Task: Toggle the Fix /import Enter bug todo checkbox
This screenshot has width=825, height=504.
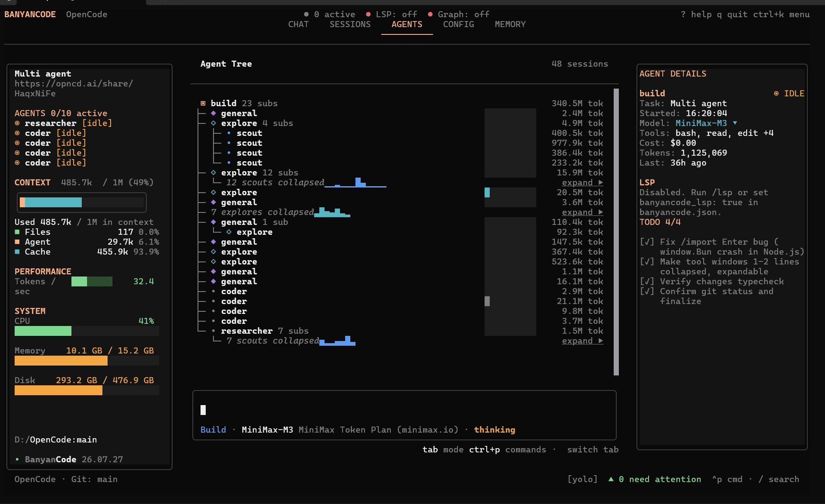Action: [x=647, y=242]
